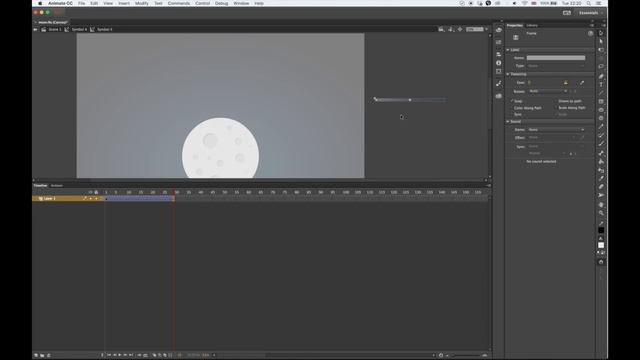Open the Sound Name dropdown
The height and width of the screenshot is (360, 640).
[556, 130]
